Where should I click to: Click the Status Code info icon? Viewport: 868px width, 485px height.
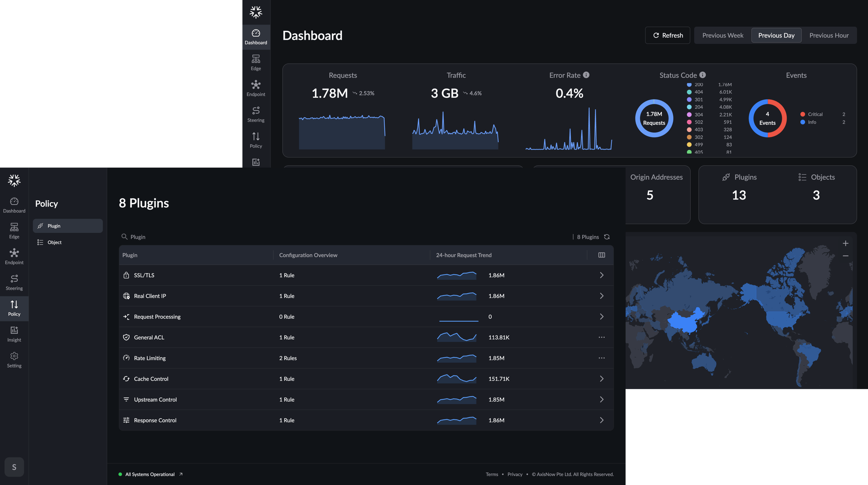click(703, 75)
